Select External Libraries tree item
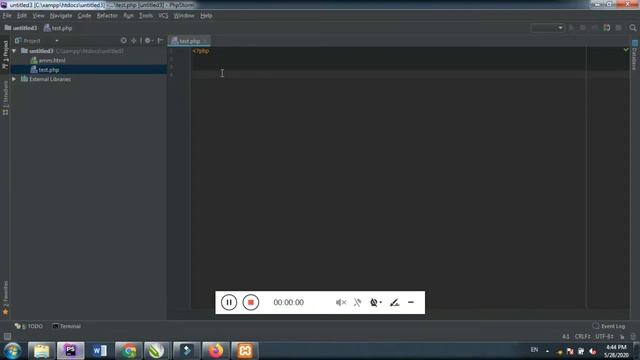Screen dimensions: 640x360 click(x=46, y=79)
